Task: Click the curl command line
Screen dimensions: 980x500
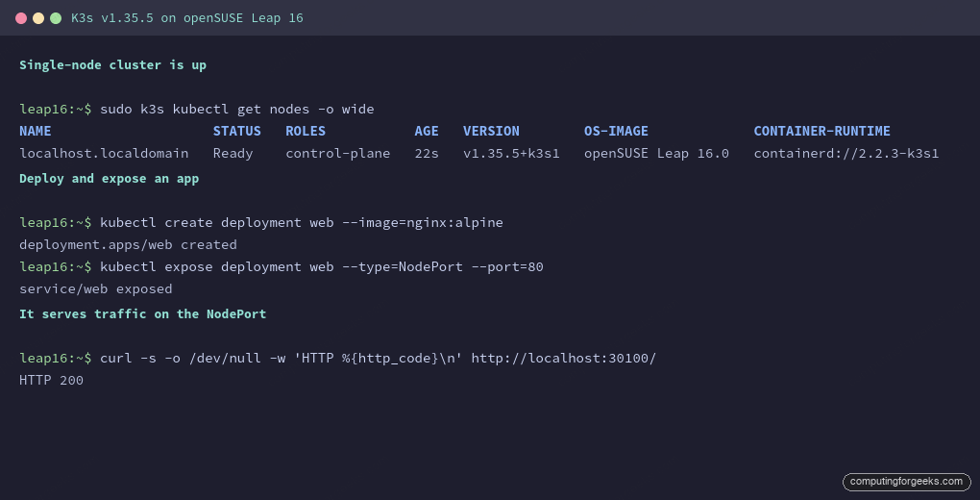Action: 379,358
